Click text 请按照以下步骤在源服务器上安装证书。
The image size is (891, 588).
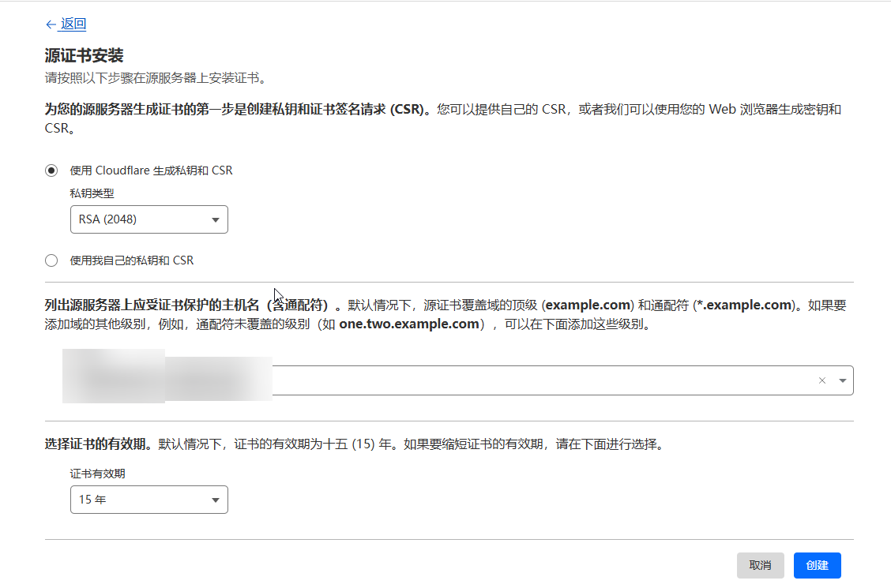pyautogui.click(x=156, y=78)
